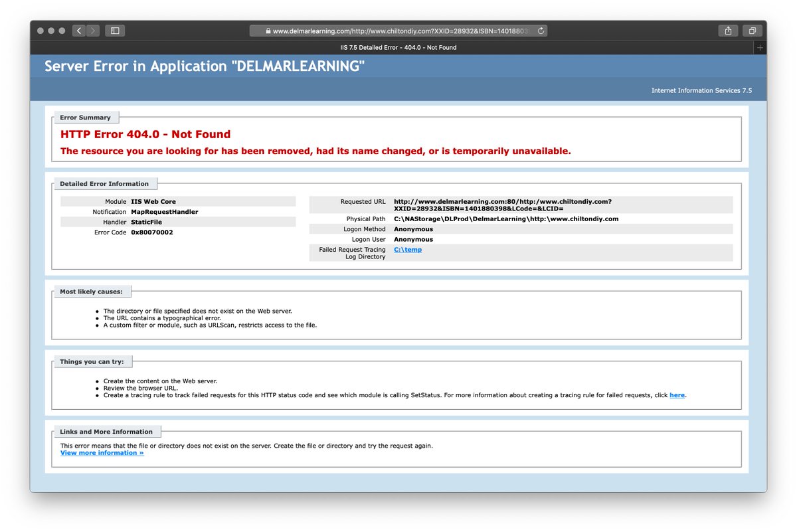Screen dimensions: 797x532
Task: Click the Logon User 'Anonymous' value
Action: pyautogui.click(x=413, y=240)
